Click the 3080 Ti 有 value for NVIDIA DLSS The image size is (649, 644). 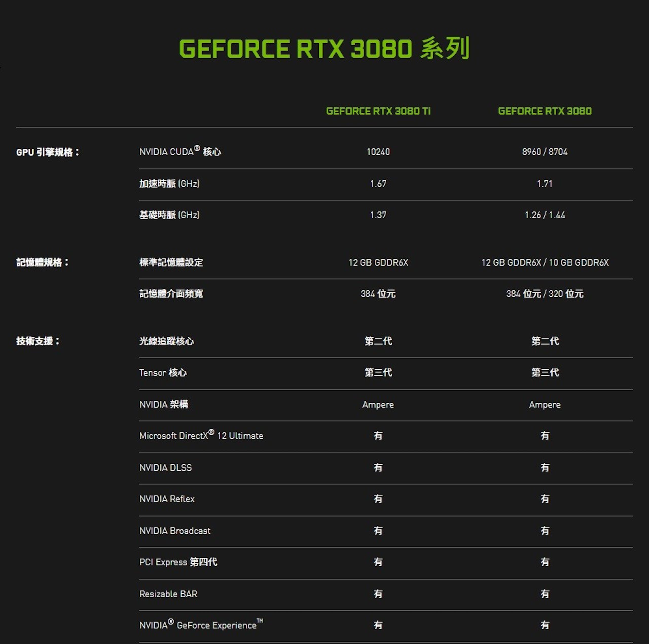378,467
